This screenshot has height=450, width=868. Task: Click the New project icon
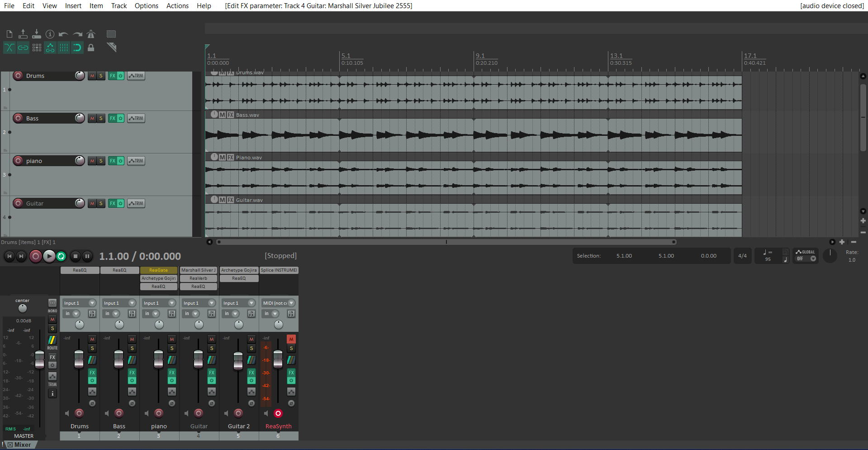click(x=9, y=34)
